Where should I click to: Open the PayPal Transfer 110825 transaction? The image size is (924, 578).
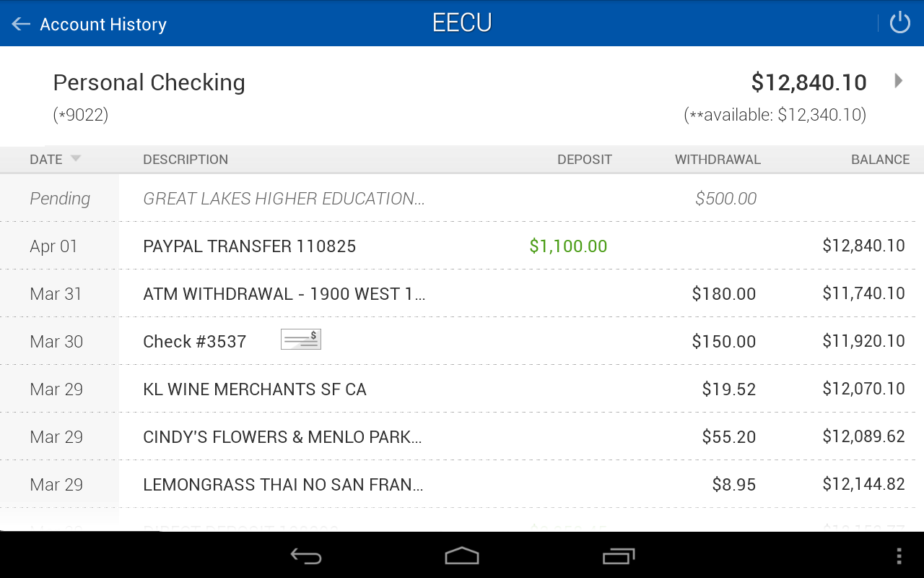pyautogui.click(x=250, y=246)
